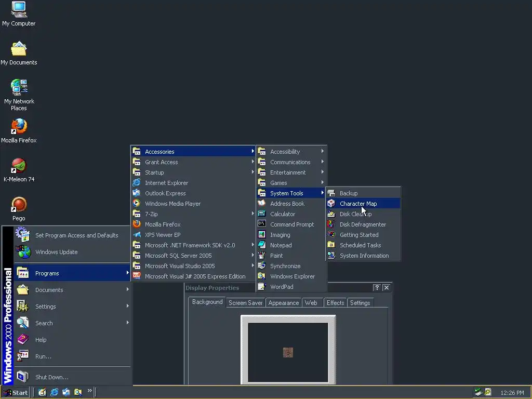Click the Display Properties help question-mark button
The width and height of the screenshot is (532, 399).
pyautogui.click(x=377, y=288)
